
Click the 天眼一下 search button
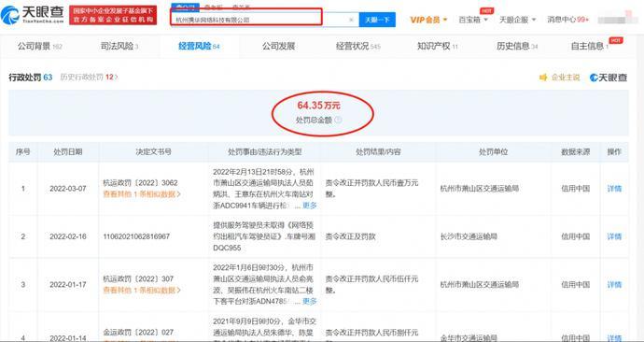pyautogui.click(x=377, y=20)
